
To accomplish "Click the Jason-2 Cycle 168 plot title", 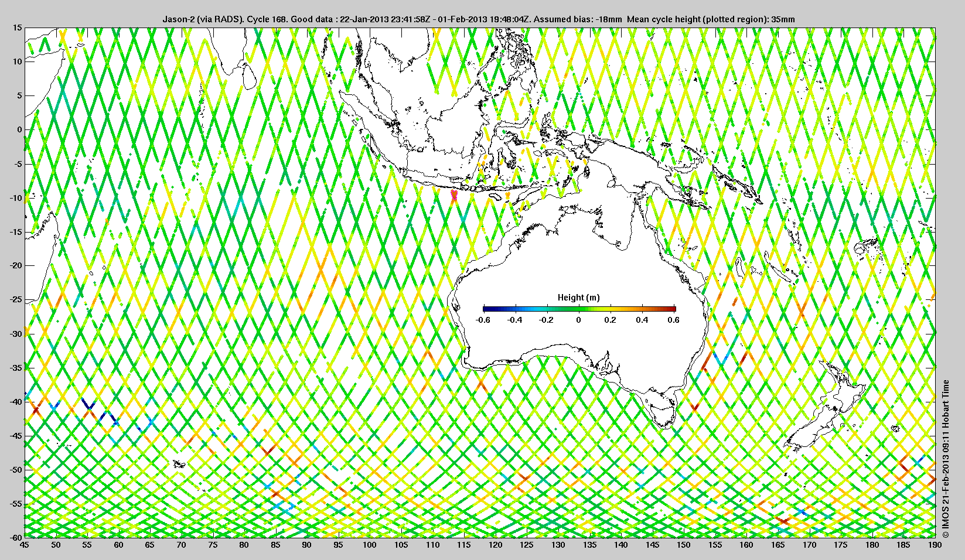I will (479, 19).
